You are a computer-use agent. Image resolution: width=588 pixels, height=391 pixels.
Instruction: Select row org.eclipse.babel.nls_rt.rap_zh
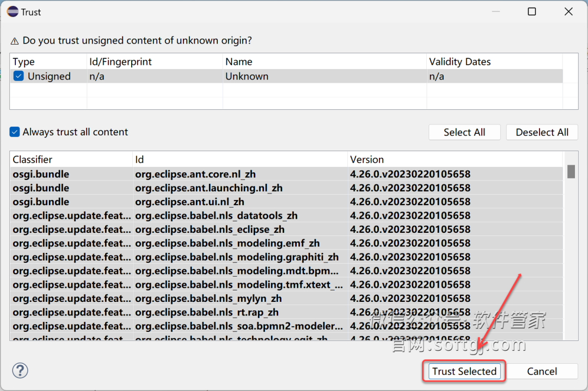pos(286,312)
